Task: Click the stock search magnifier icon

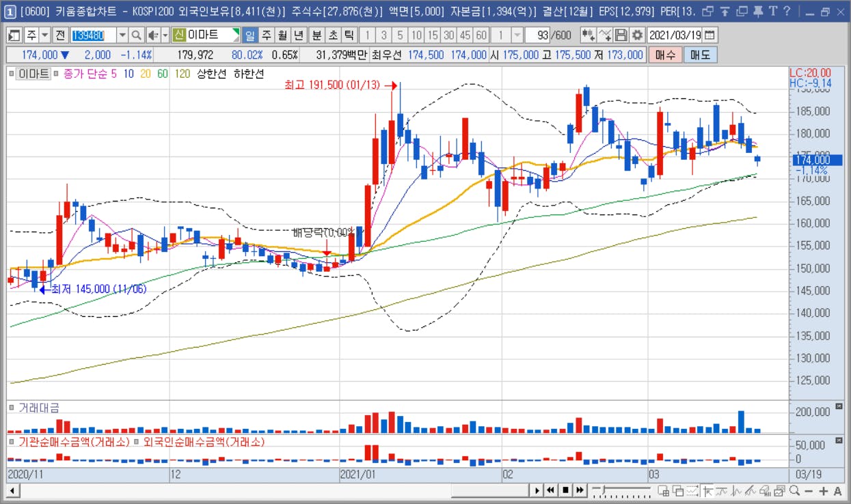Action: [136, 35]
